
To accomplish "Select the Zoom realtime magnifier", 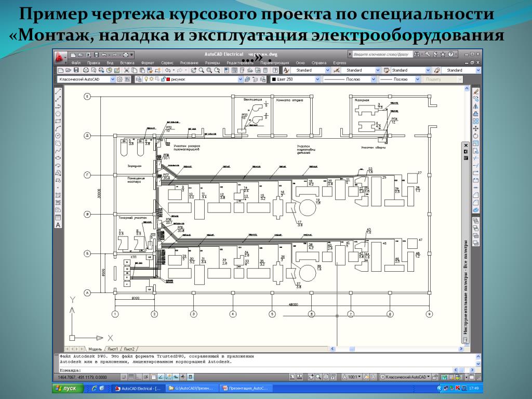I will (x=202, y=70).
